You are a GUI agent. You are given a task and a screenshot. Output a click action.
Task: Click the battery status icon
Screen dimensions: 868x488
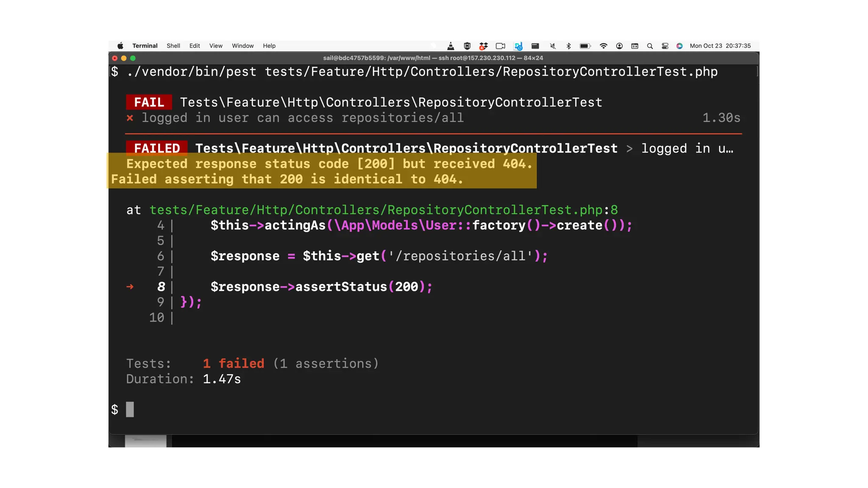(585, 46)
